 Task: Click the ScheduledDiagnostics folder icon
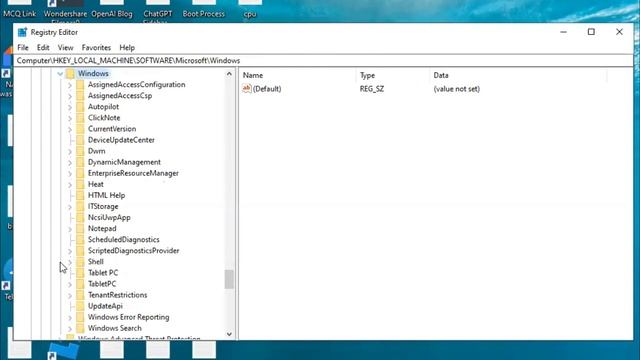coord(80,240)
